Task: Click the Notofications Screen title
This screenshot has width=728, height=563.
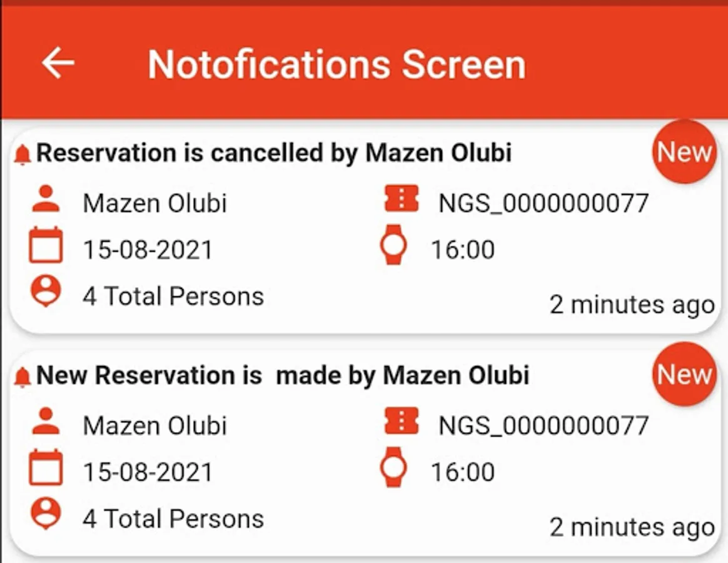Action: (336, 64)
